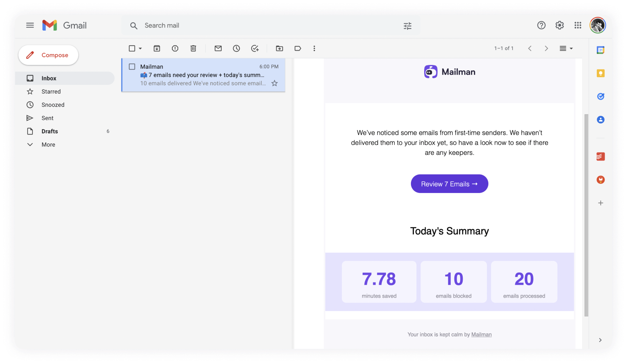
Task: Open the Mailman email in list
Action: pyautogui.click(x=203, y=75)
